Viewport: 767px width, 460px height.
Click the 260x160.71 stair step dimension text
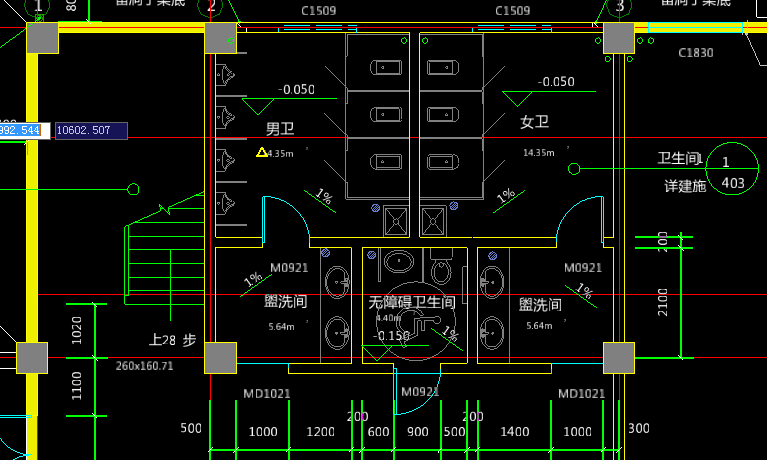(144, 366)
